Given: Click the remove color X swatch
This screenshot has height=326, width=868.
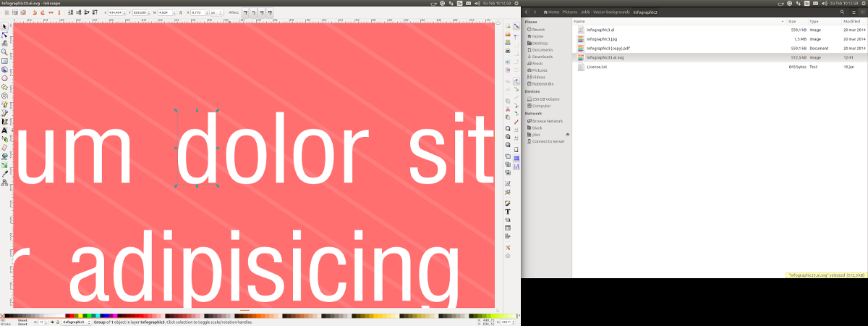Looking at the screenshot, I should point(2,316).
